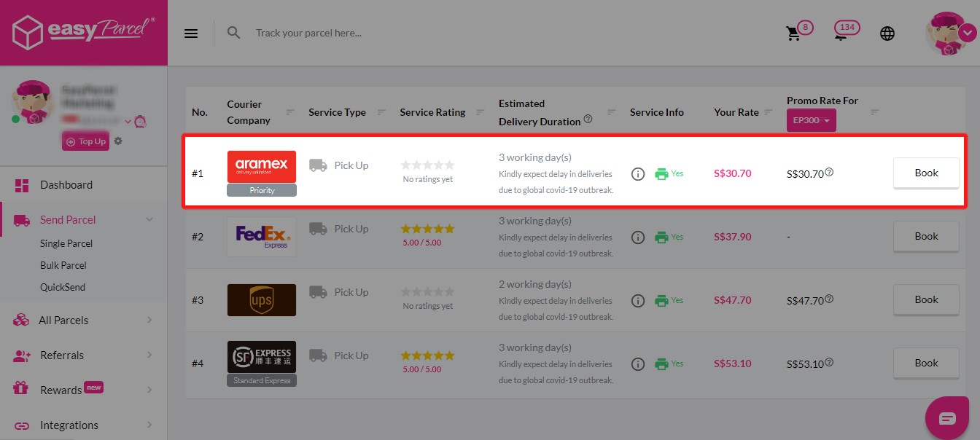Viewport: 980px width, 440px height.
Task: Click the info icon in Aramex row
Action: (638, 174)
